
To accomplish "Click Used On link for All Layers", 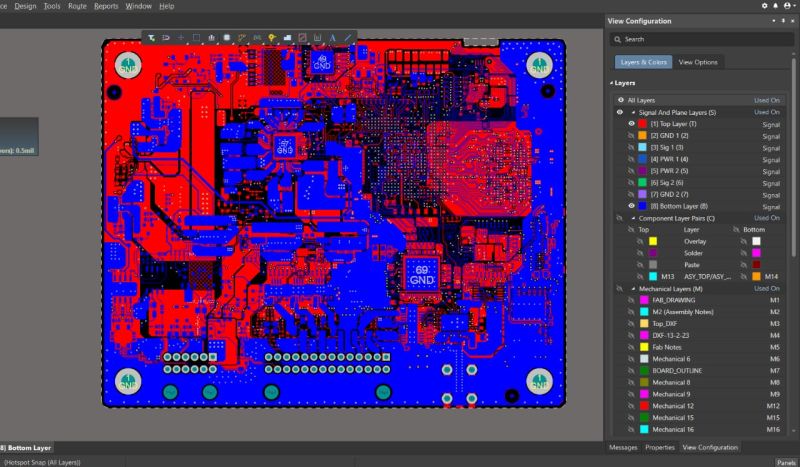I will (766, 100).
